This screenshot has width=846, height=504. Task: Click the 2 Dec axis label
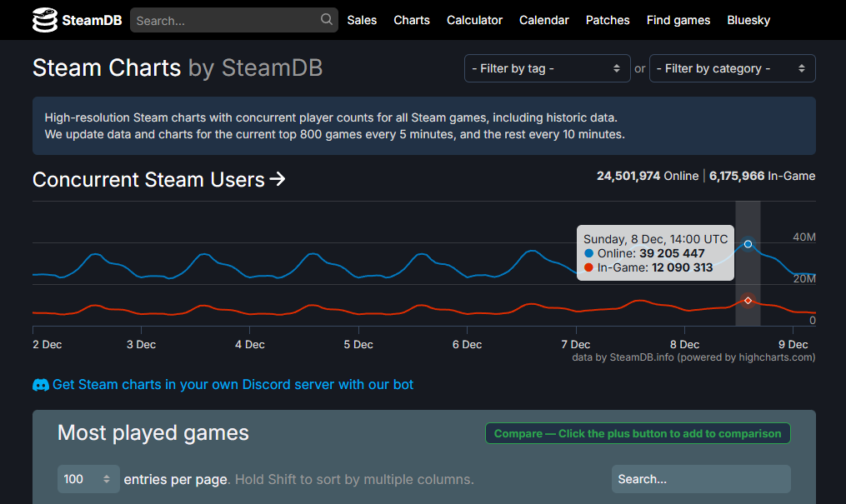(47, 344)
